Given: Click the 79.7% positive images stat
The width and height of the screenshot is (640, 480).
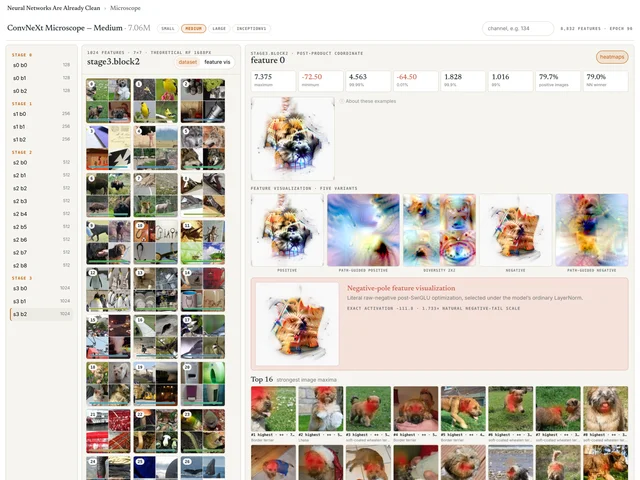Looking at the screenshot, I should point(558,80).
